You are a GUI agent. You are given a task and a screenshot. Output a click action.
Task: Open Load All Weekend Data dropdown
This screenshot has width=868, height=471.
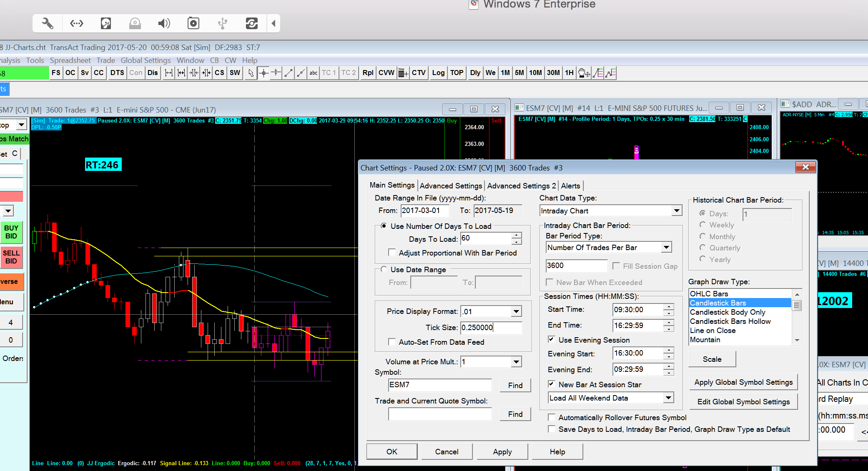pyautogui.click(x=668, y=398)
